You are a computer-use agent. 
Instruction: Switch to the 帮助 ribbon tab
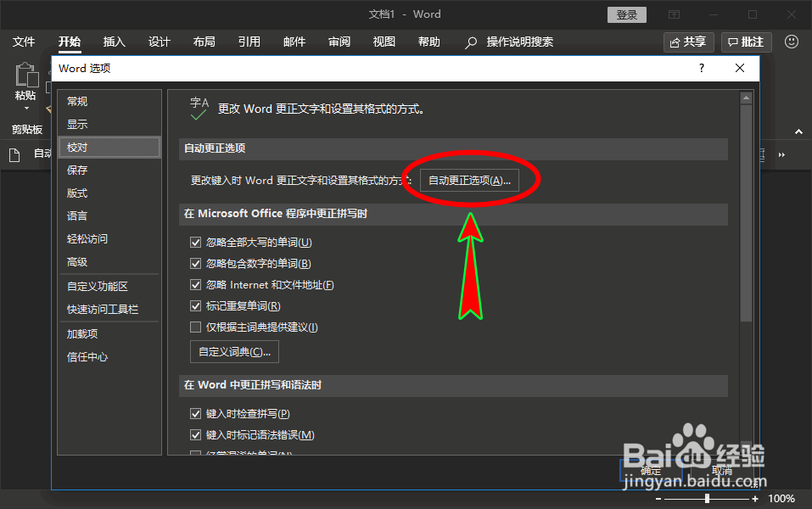tap(429, 42)
